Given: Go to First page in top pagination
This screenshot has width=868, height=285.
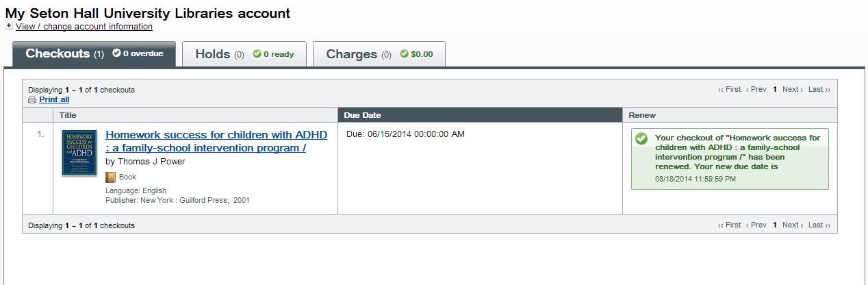Looking at the screenshot, I should [x=730, y=90].
